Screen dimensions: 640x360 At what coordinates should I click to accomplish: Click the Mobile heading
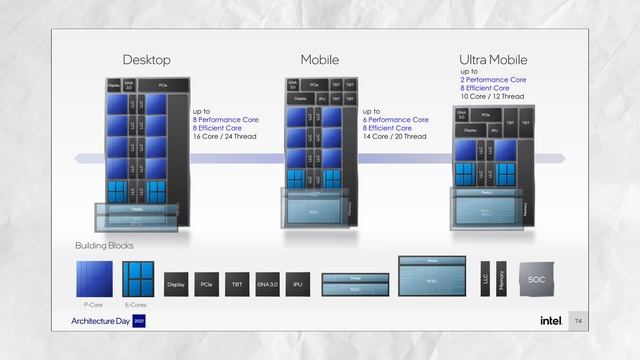click(320, 60)
